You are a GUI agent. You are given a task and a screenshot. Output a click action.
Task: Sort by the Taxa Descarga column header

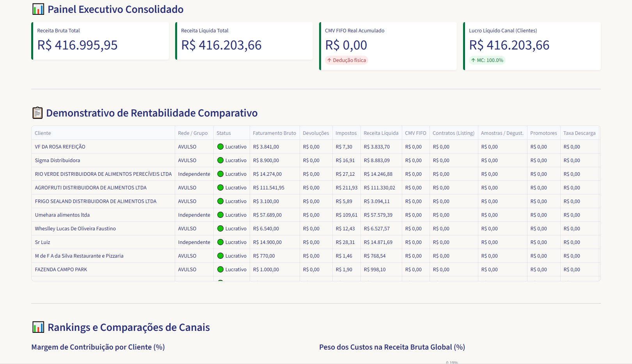580,133
